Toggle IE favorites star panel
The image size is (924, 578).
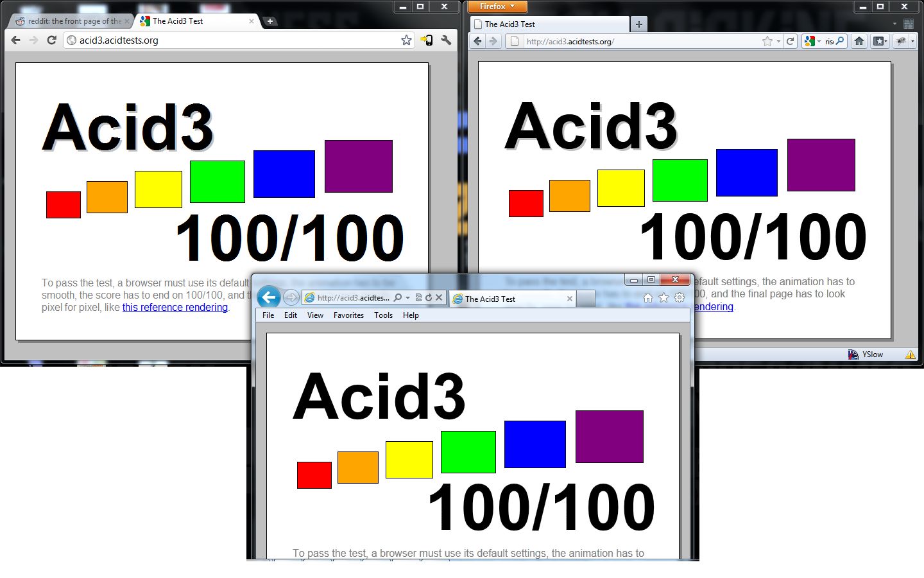point(663,297)
